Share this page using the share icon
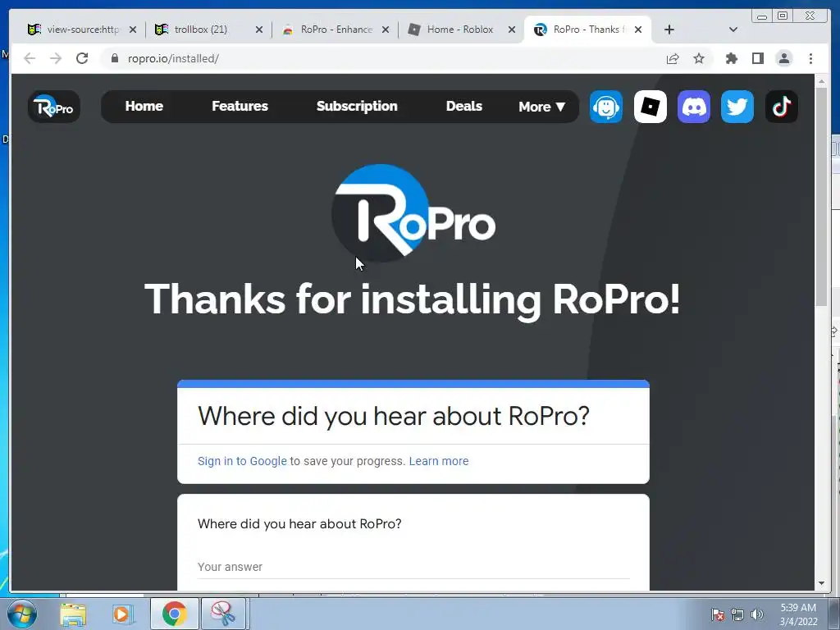The height and width of the screenshot is (630, 840). tap(673, 58)
